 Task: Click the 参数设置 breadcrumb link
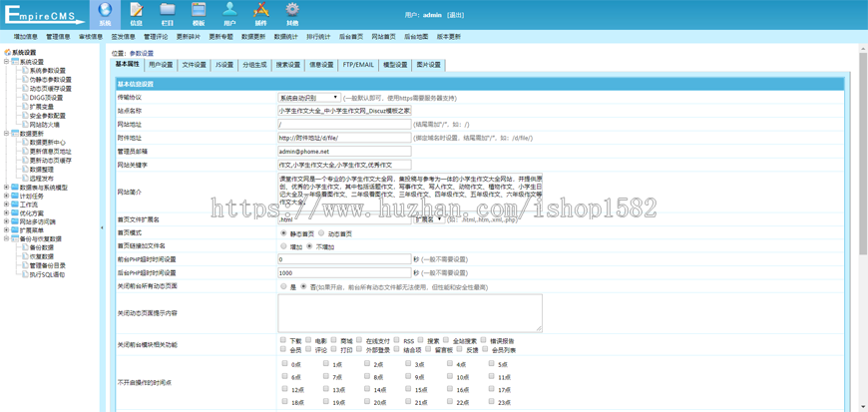[x=142, y=53]
